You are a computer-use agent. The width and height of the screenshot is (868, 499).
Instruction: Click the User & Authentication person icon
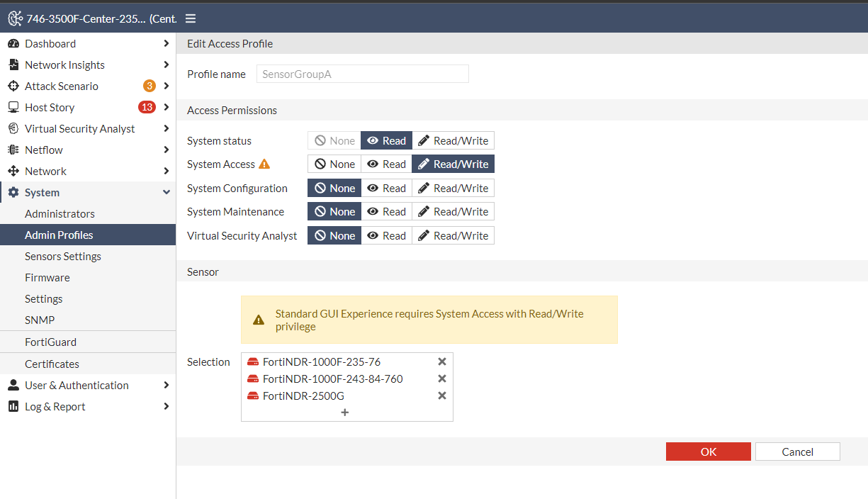pyautogui.click(x=13, y=385)
